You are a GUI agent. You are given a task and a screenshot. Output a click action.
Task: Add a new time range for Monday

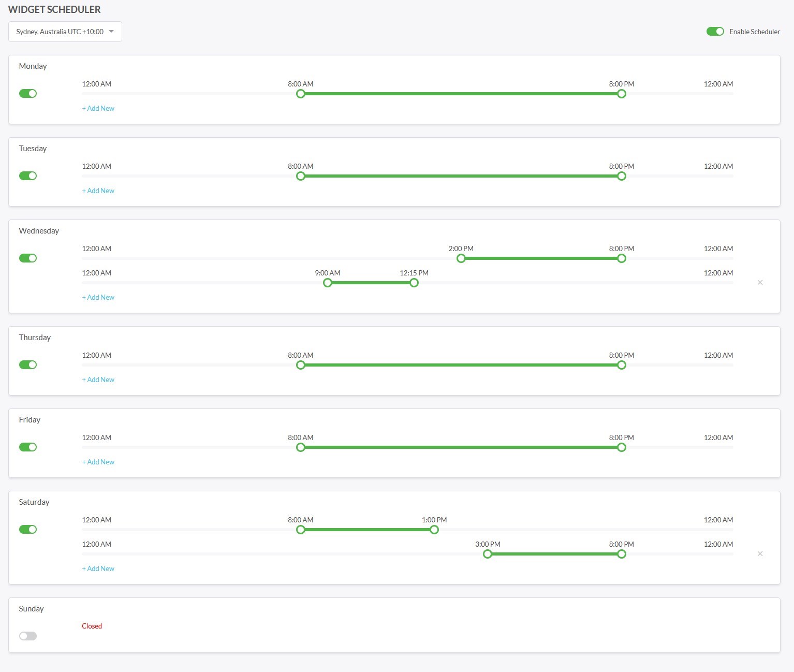98,109
